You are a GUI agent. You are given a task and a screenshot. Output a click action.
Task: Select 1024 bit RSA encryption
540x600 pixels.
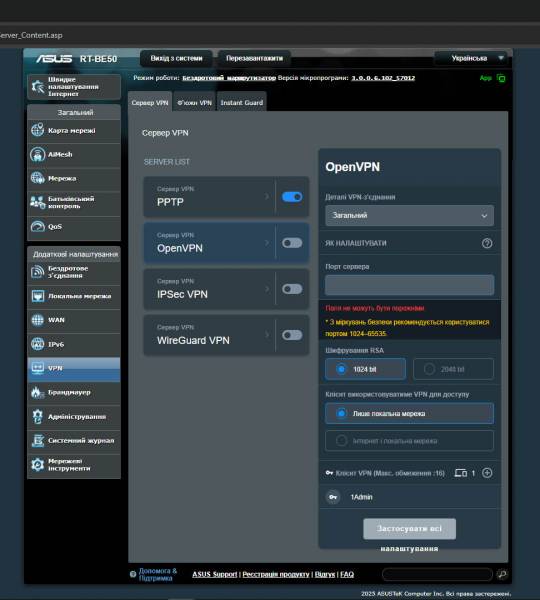[x=365, y=369]
